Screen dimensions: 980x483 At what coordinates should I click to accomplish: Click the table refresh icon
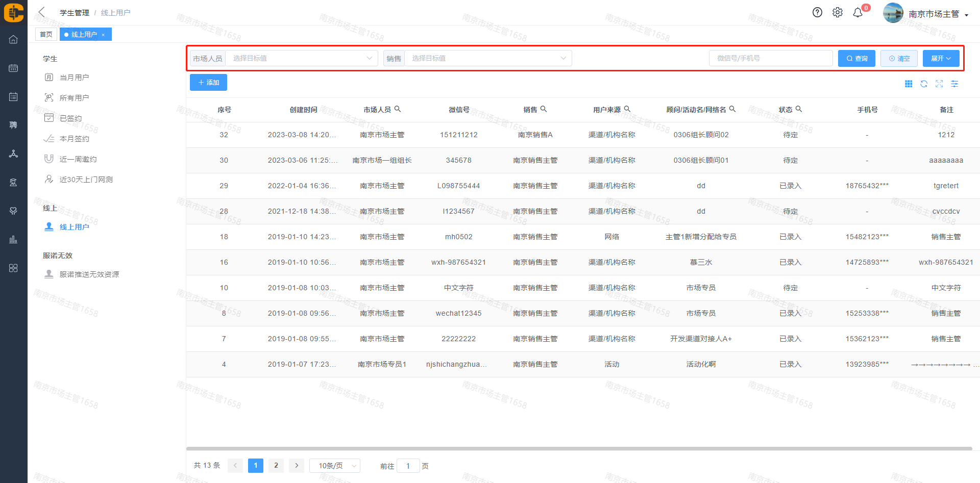924,84
